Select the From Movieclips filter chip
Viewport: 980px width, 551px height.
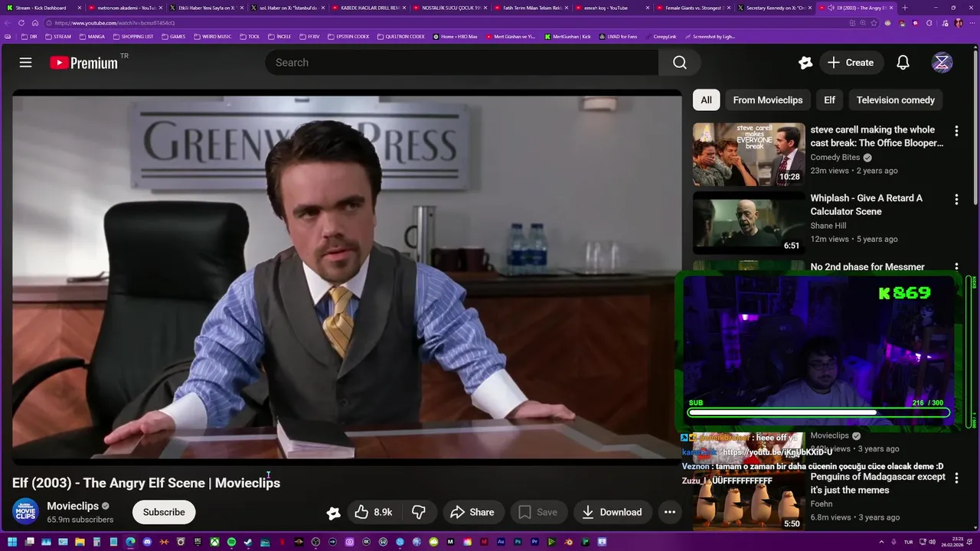[767, 100]
